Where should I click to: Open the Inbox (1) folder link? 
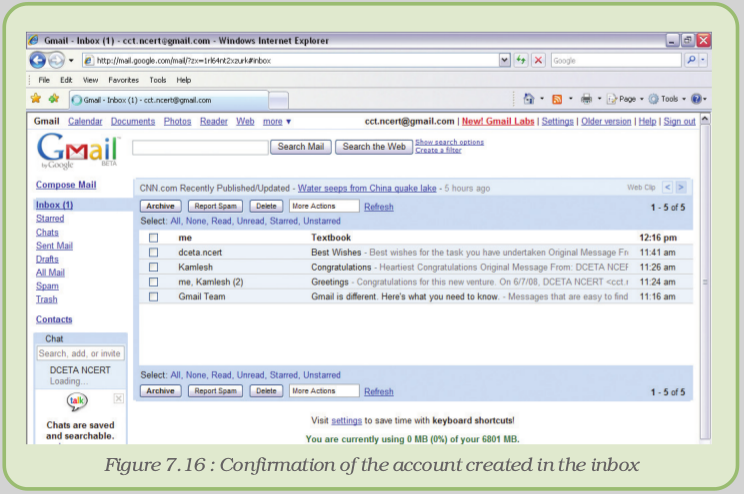click(55, 205)
